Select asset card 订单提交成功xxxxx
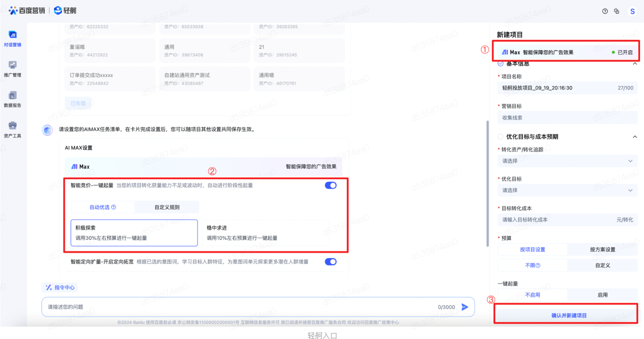This screenshot has width=644, height=339. [110, 79]
